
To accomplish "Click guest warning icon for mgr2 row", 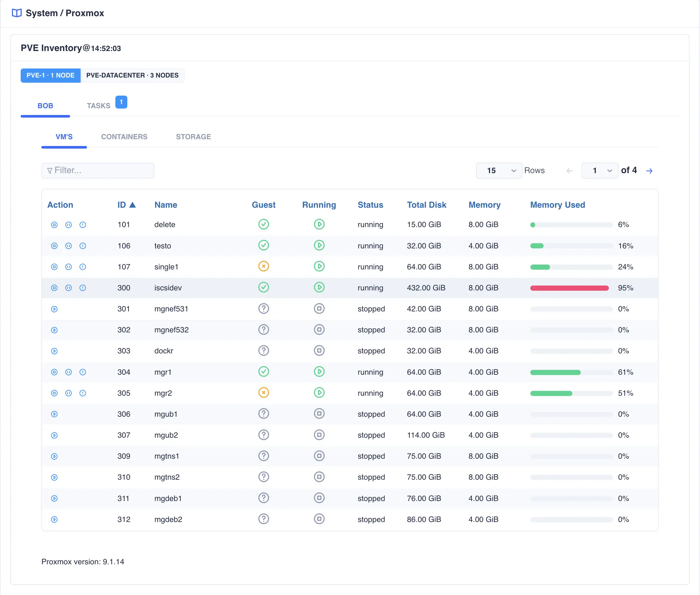I will point(264,392).
